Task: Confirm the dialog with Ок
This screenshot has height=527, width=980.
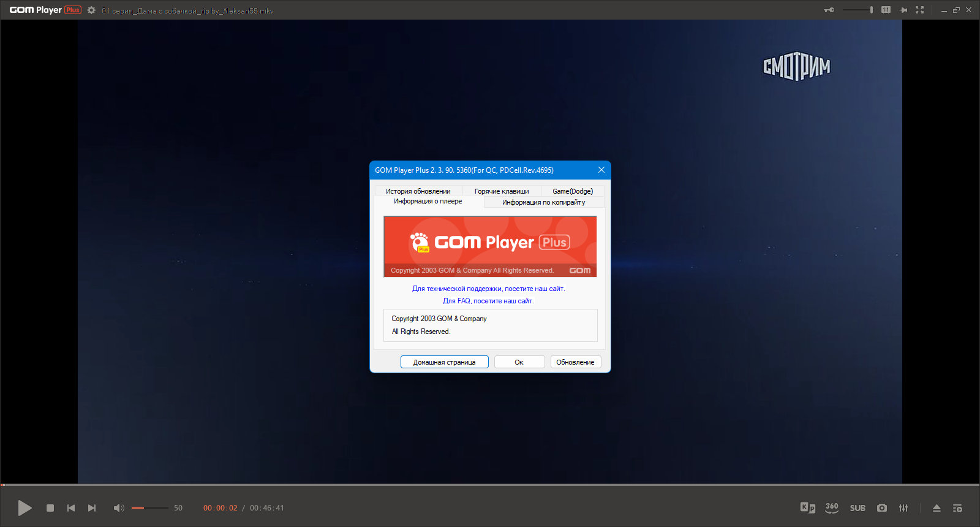Action: (519, 362)
